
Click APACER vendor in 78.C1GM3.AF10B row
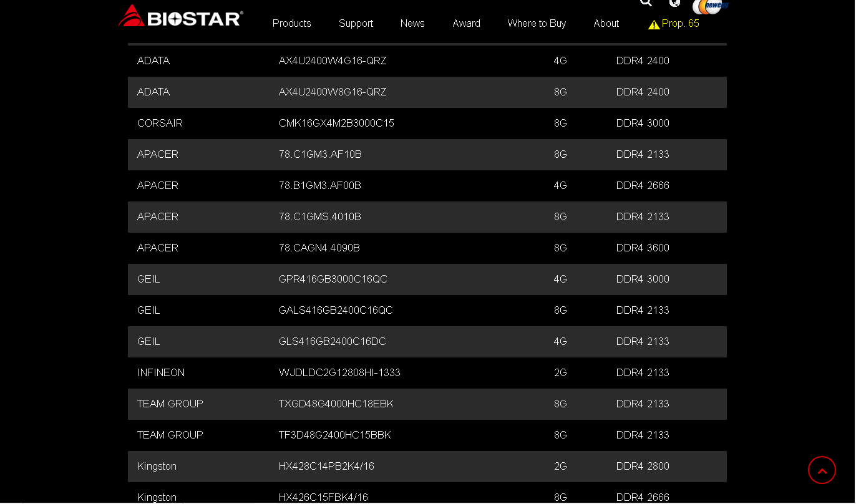point(158,154)
